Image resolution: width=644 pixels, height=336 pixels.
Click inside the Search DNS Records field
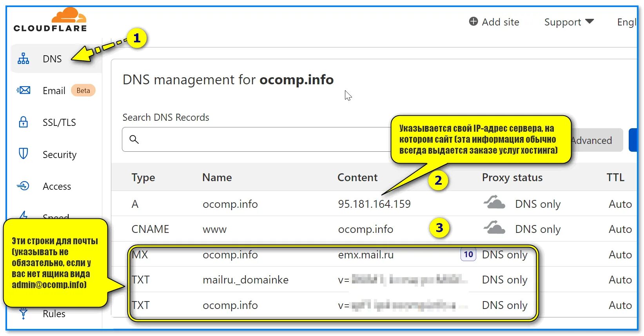click(x=257, y=139)
